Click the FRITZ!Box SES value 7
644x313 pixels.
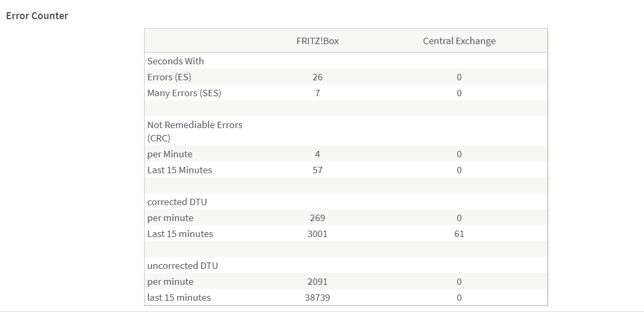pyautogui.click(x=317, y=93)
